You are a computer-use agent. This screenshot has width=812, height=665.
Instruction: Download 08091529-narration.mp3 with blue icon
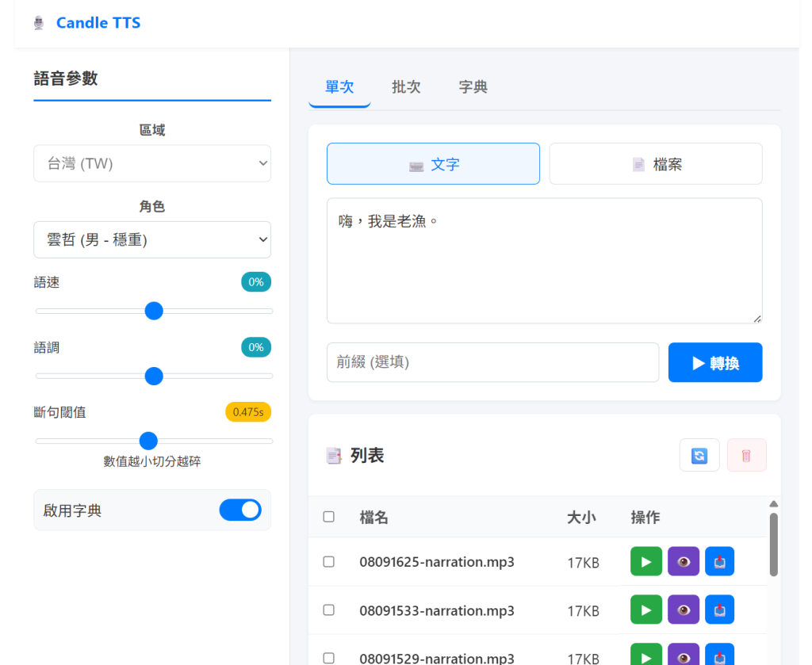coord(719,654)
